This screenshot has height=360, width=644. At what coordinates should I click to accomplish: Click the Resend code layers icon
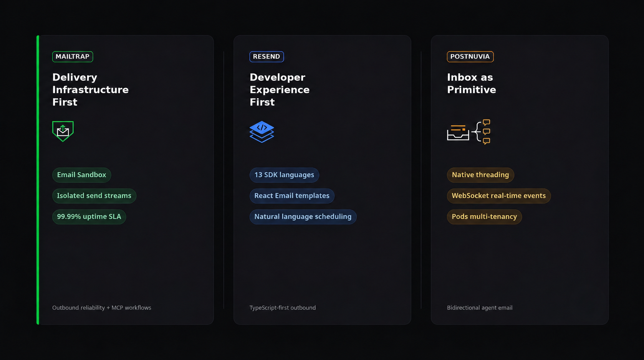(x=262, y=132)
